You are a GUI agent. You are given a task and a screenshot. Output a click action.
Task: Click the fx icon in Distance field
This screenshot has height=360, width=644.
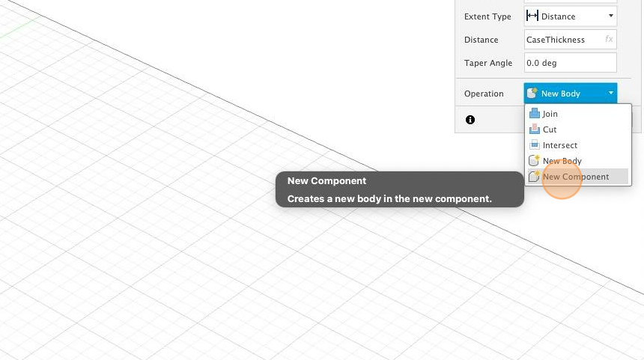coord(609,40)
